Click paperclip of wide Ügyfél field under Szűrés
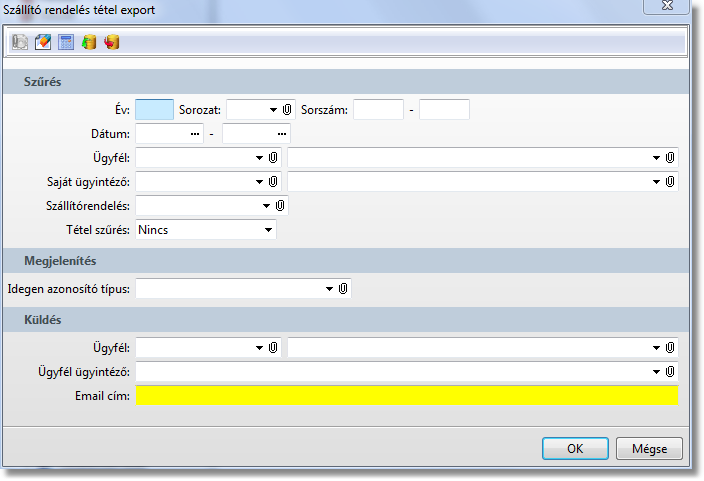The height and width of the screenshot is (481, 704). coord(670,158)
